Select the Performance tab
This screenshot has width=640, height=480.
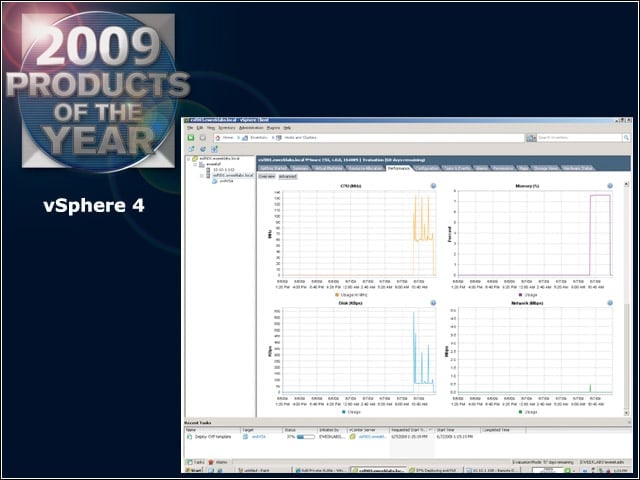399,168
